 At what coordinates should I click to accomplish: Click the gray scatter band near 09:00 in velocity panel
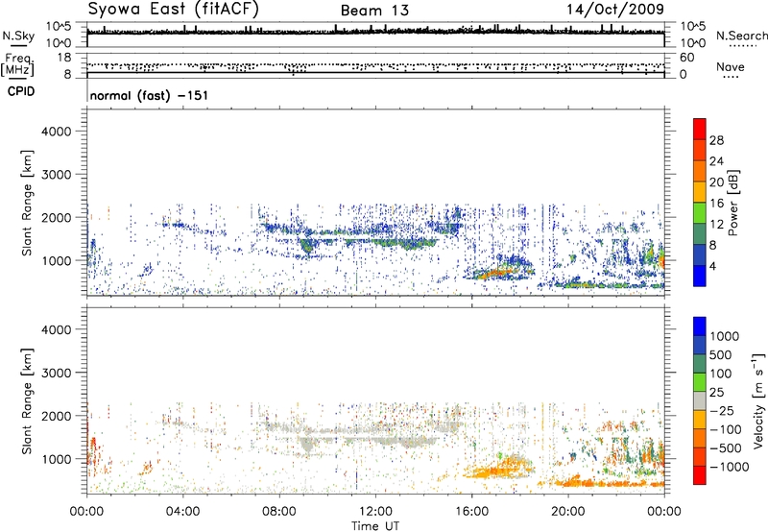[307, 444]
